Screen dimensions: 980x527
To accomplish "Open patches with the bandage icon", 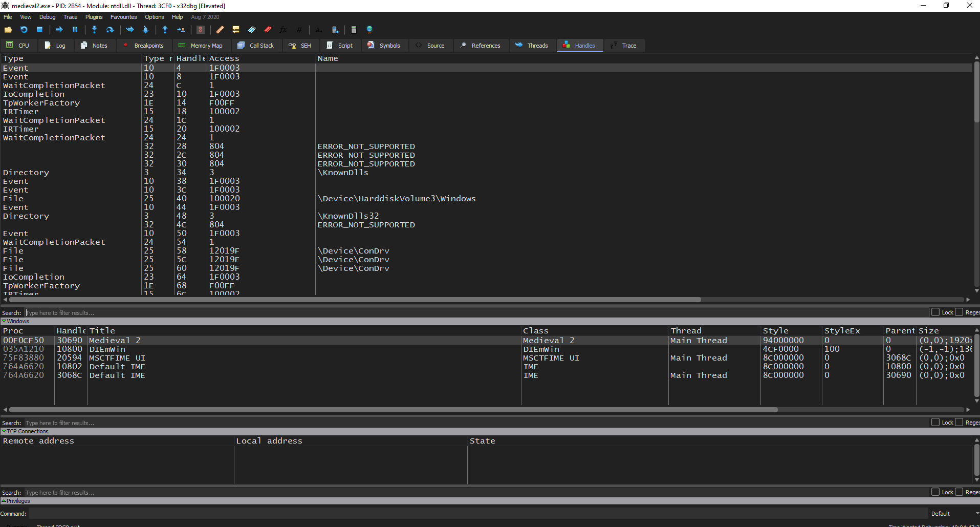I will tap(220, 30).
